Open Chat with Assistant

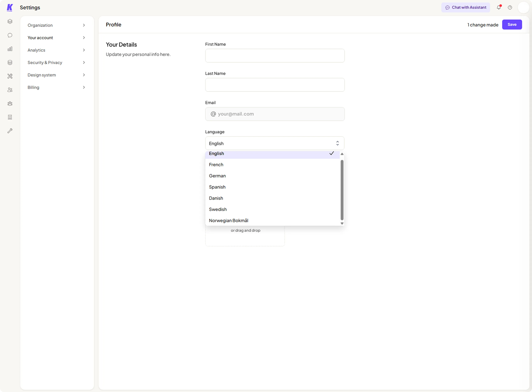pyautogui.click(x=466, y=7)
